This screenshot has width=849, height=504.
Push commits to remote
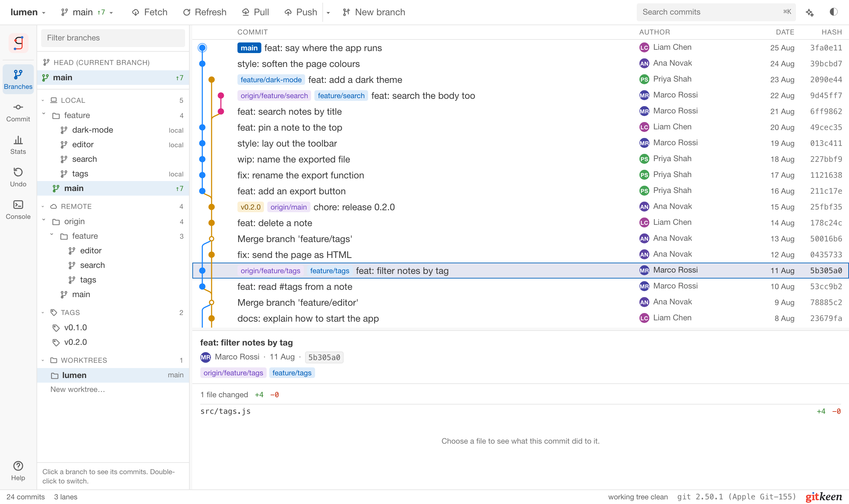(x=301, y=12)
